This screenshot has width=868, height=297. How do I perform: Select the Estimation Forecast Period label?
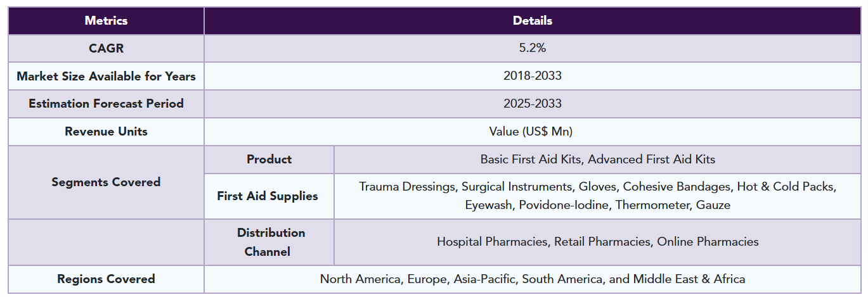[106, 103]
